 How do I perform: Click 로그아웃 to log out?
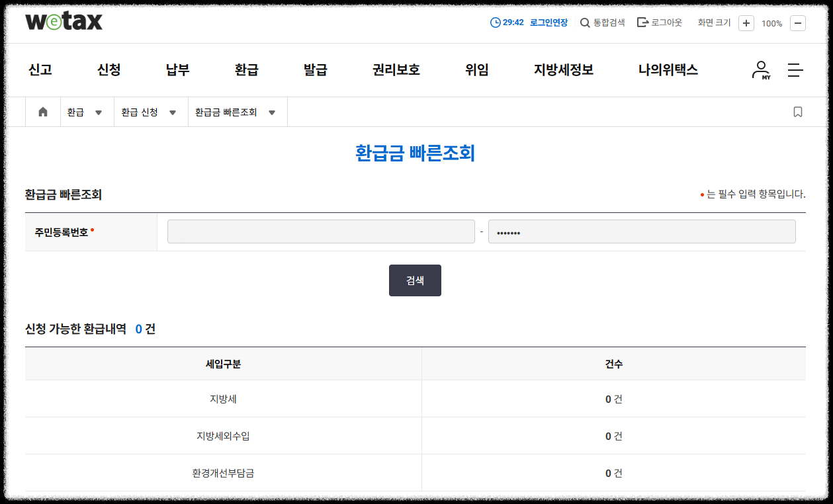659,22
